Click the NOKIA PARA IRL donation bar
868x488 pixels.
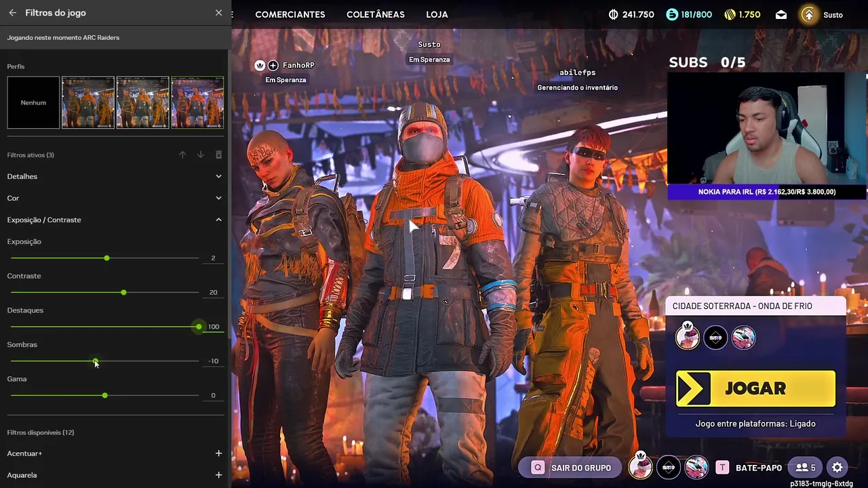point(767,192)
